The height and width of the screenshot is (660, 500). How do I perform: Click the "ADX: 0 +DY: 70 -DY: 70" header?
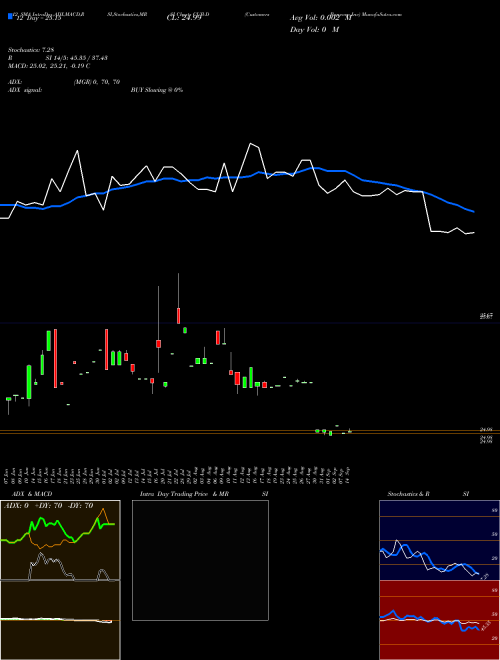(x=48, y=506)
